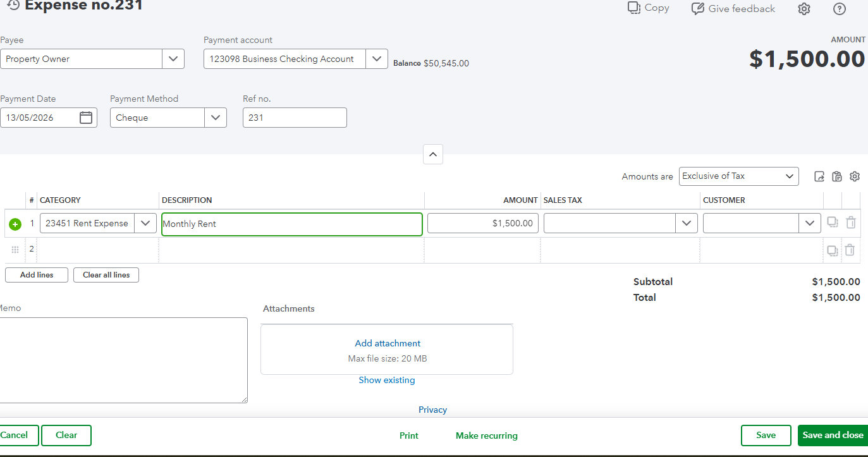The width and height of the screenshot is (868, 457).
Task: Open the Payment Date calendar picker
Action: click(86, 118)
